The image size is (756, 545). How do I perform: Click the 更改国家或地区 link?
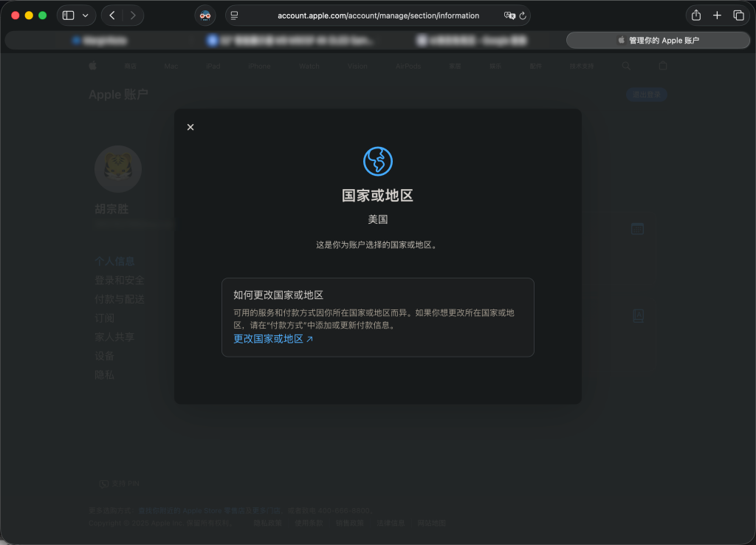(269, 339)
